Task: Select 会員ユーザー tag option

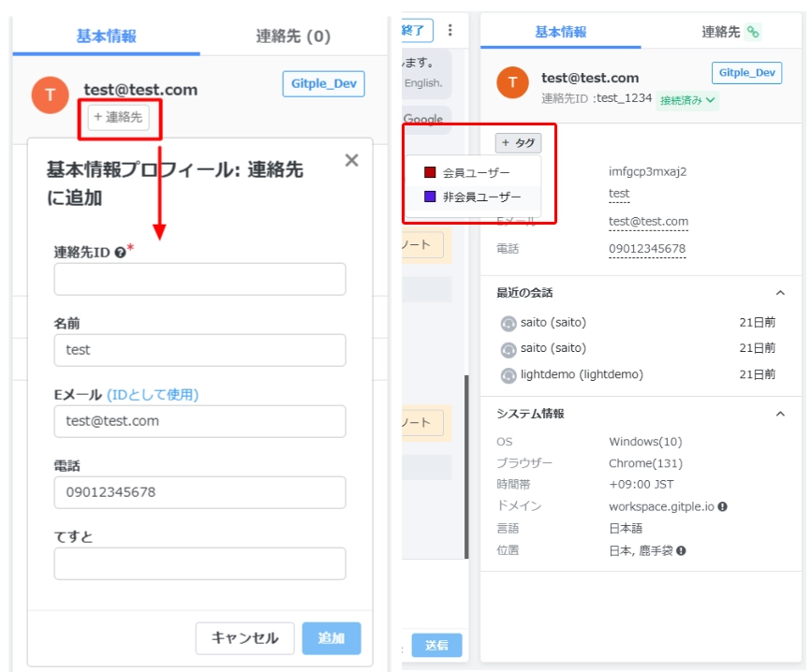Action: 473,172
